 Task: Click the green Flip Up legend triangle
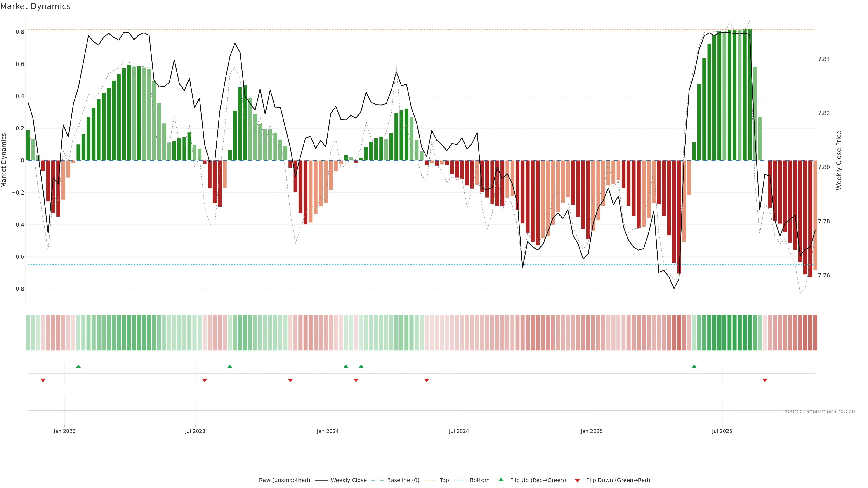point(501,480)
